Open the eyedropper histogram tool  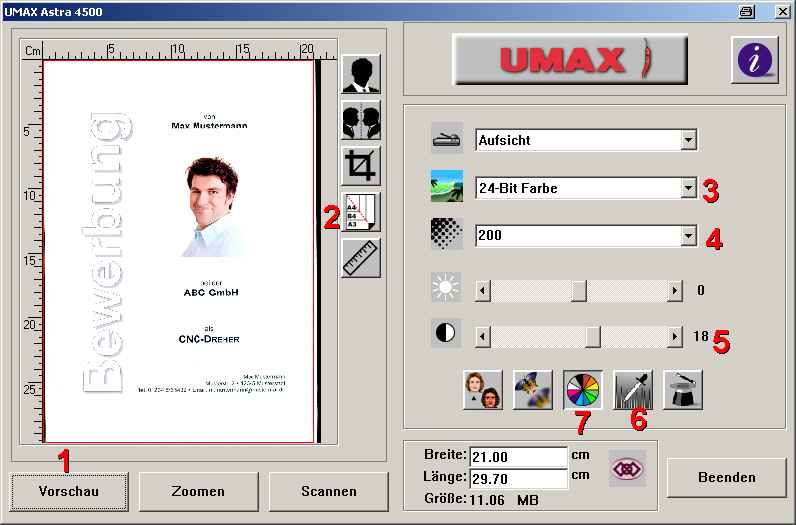633,390
